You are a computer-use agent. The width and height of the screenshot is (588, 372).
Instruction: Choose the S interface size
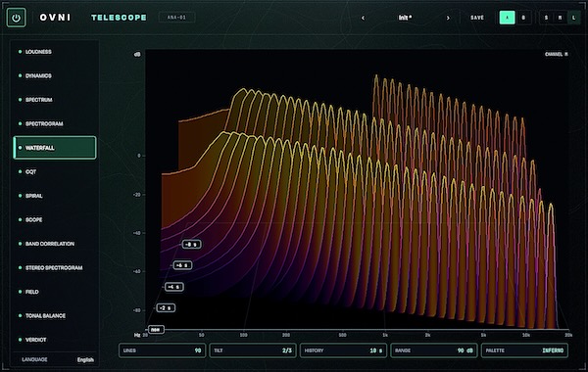pos(546,18)
